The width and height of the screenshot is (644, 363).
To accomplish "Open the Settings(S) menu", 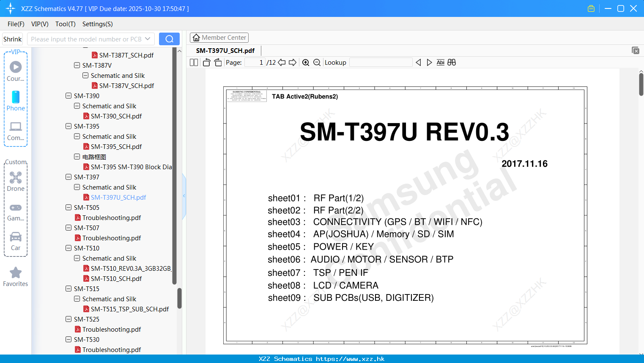I will (x=98, y=24).
